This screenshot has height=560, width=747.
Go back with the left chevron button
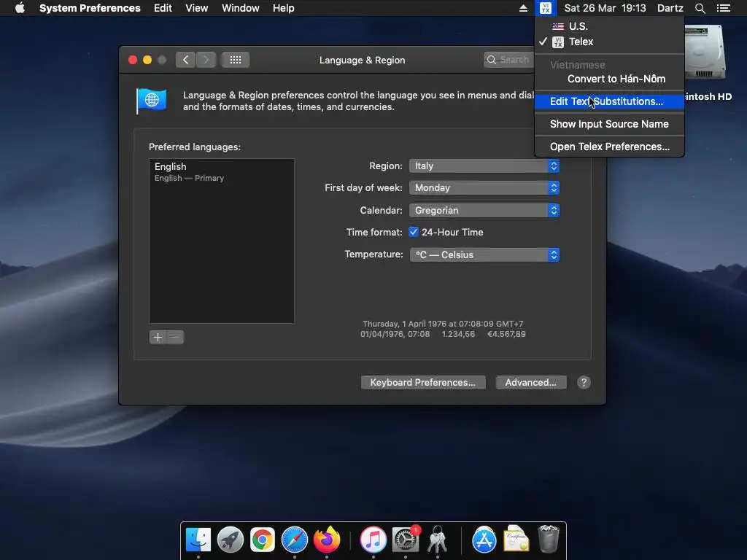[185, 60]
